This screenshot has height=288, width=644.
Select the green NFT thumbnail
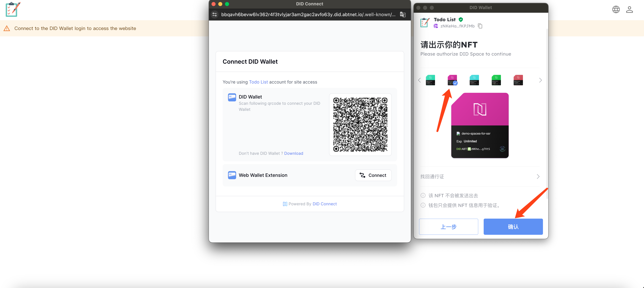pos(496,80)
